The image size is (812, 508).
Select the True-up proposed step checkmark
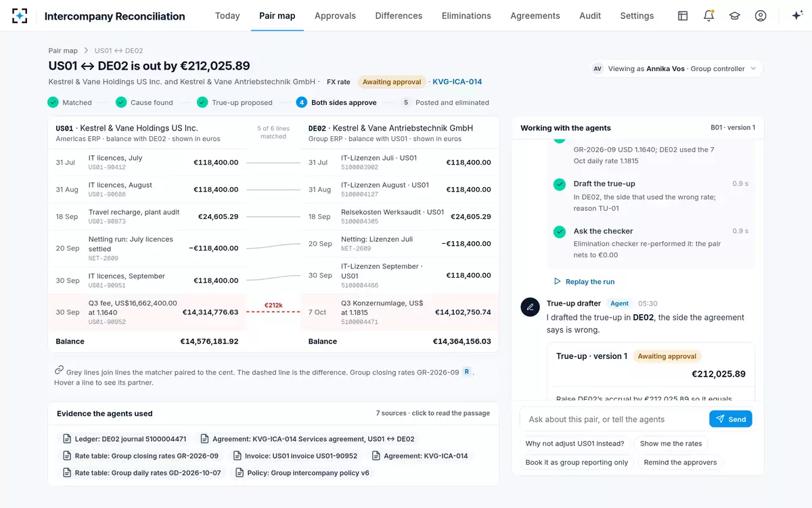click(x=202, y=102)
